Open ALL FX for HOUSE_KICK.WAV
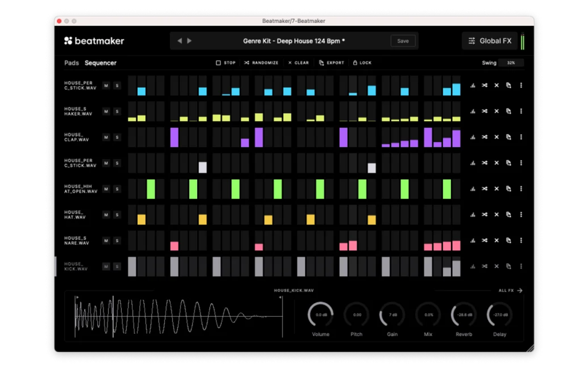 click(x=510, y=291)
